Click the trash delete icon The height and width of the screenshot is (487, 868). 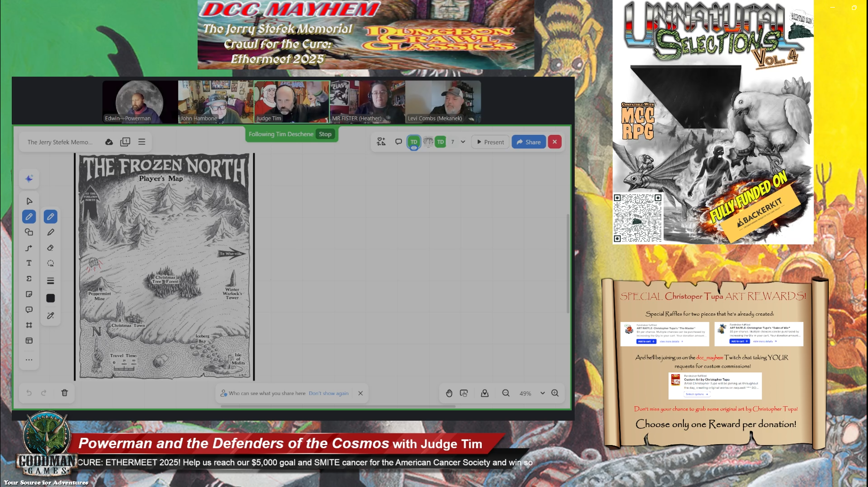pos(65,393)
